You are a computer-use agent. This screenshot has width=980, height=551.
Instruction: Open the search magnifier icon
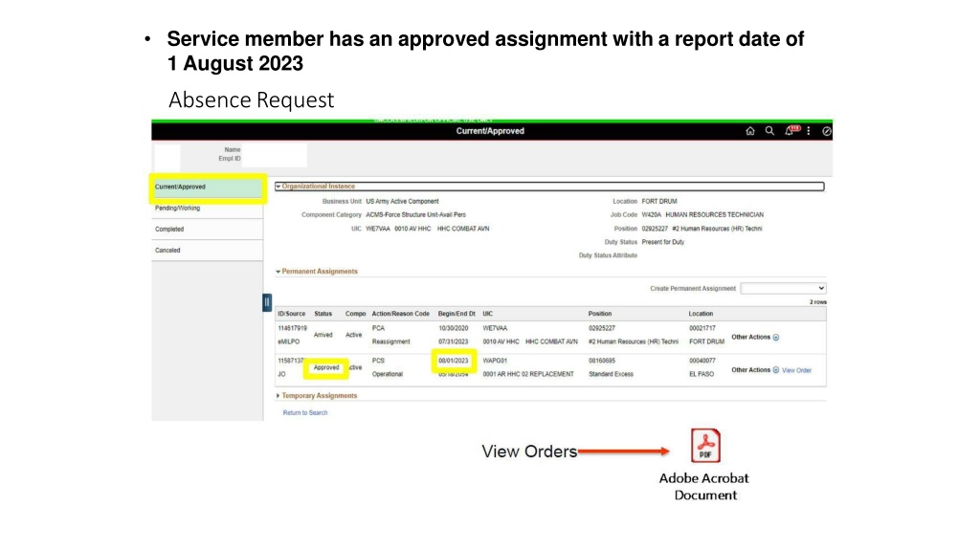click(769, 131)
